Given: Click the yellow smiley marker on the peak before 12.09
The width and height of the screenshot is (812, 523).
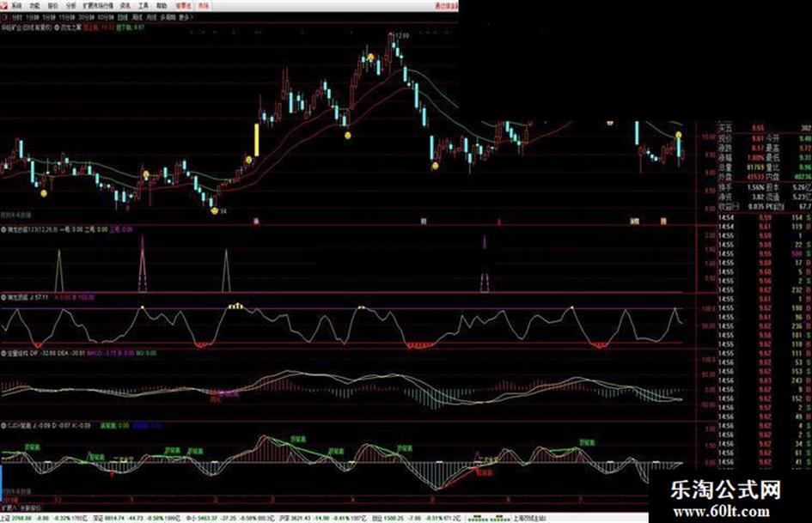Looking at the screenshot, I should pos(371,58).
